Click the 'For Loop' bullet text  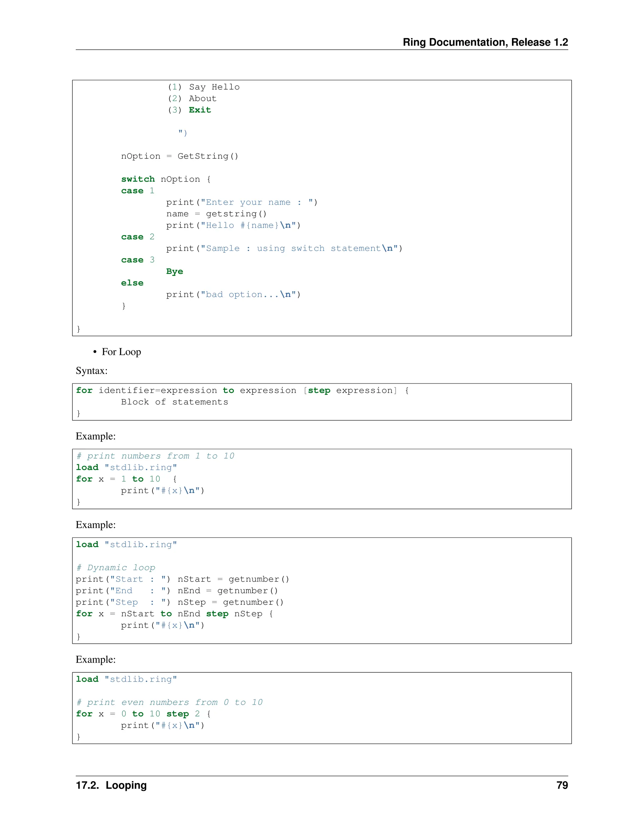pos(121,352)
